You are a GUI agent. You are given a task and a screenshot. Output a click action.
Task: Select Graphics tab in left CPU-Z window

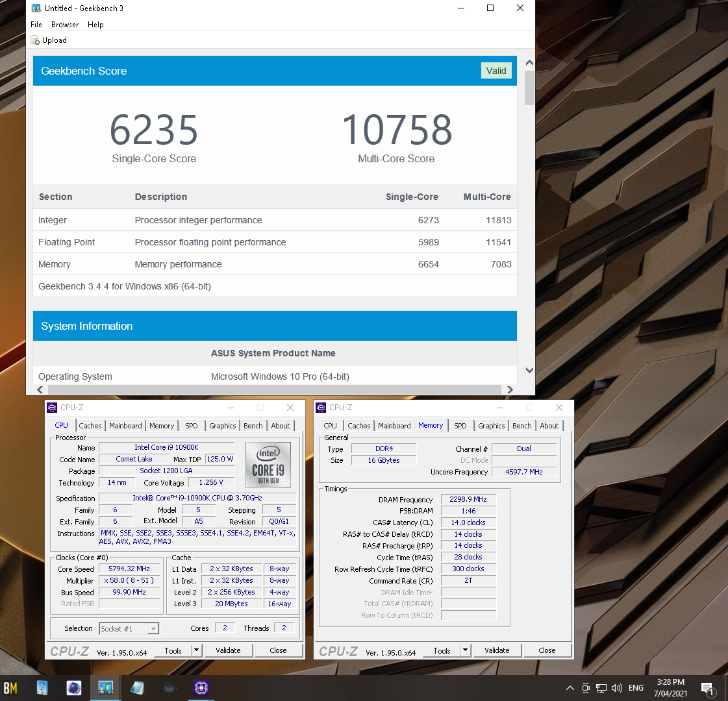pos(222,426)
